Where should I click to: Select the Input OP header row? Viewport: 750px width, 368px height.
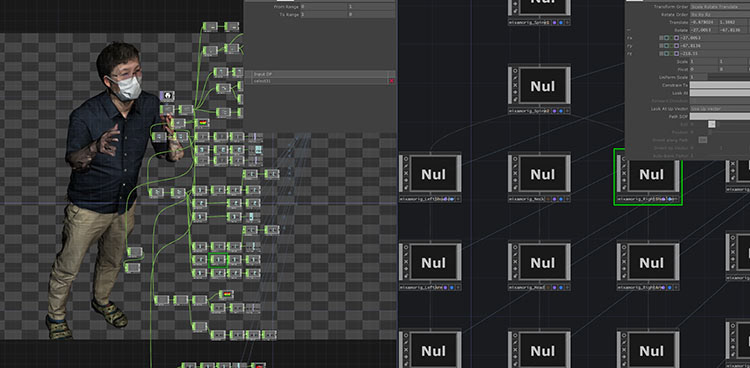[320, 74]
